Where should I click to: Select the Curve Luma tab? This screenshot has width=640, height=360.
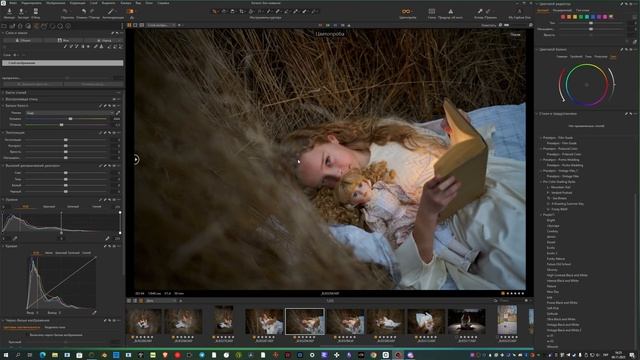[x=49, y=253]
